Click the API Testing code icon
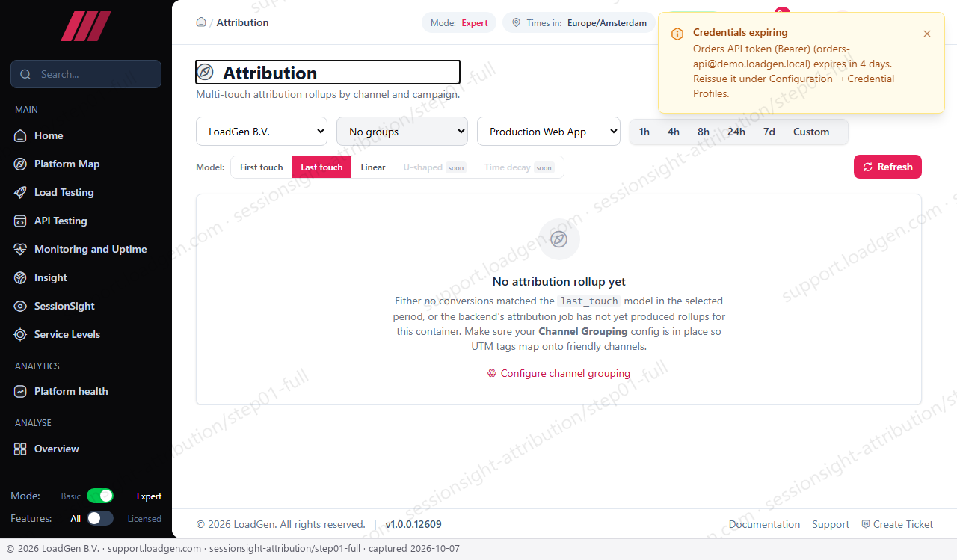Viewport: 957px width, 560px height. point(20,221)
